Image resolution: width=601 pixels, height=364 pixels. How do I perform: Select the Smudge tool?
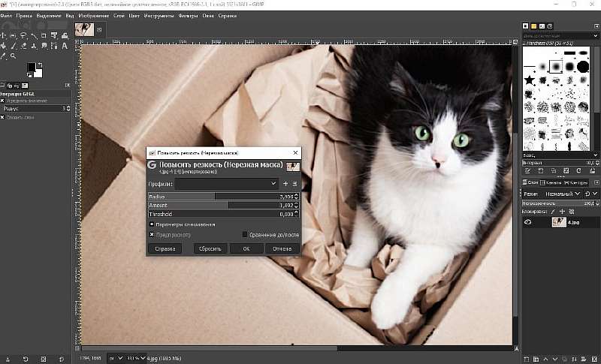pyautogui.click(x=44, y=46)
